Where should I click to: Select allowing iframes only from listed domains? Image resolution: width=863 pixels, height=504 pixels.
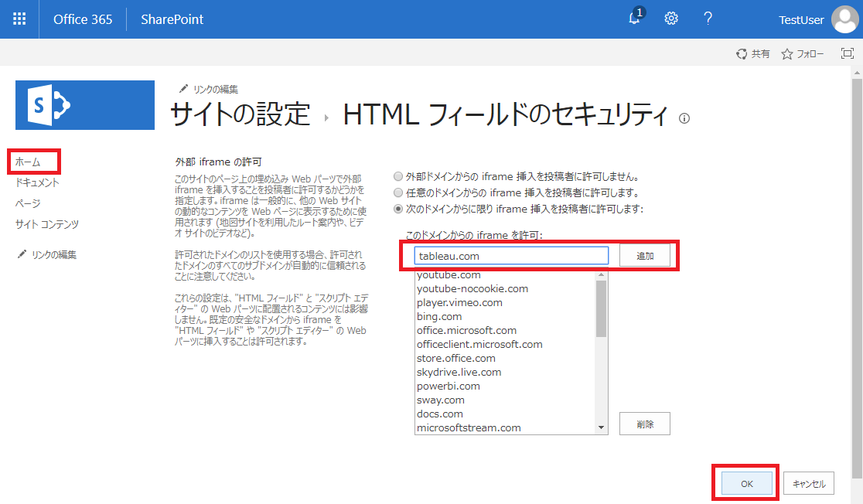[397, 208]
